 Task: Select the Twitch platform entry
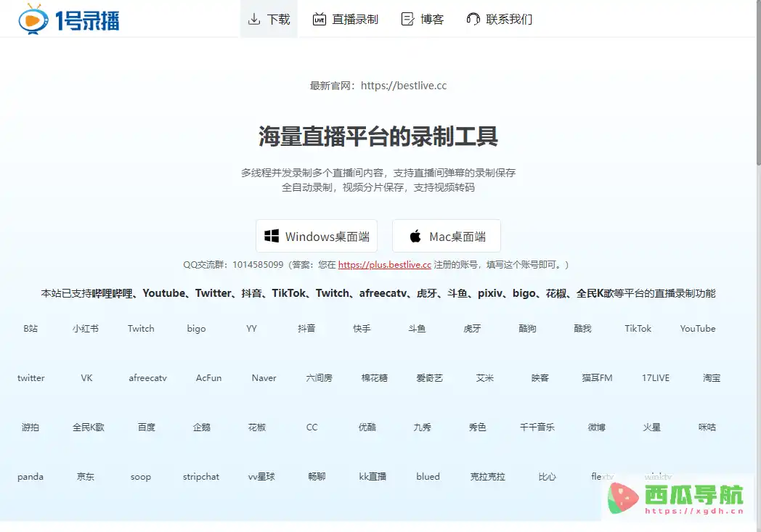coord(141,328)
